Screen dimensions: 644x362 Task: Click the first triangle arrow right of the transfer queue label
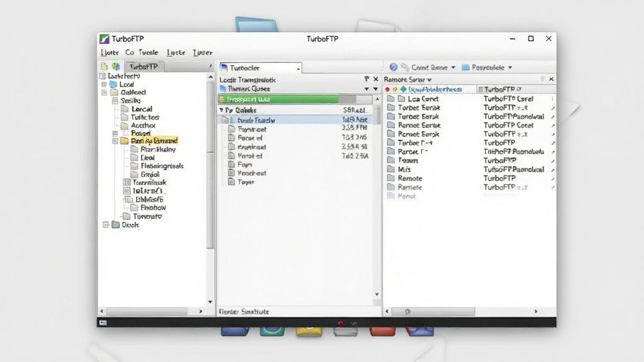[x=367, y=89]
